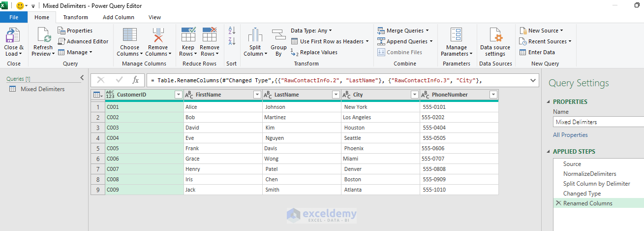Open the New Source dropdown
The width and height of the screenshot is (644, 231).
point(541,31)
